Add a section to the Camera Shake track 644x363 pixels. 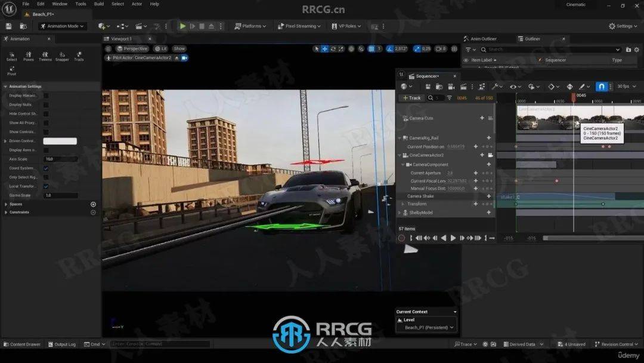[489, 196]
